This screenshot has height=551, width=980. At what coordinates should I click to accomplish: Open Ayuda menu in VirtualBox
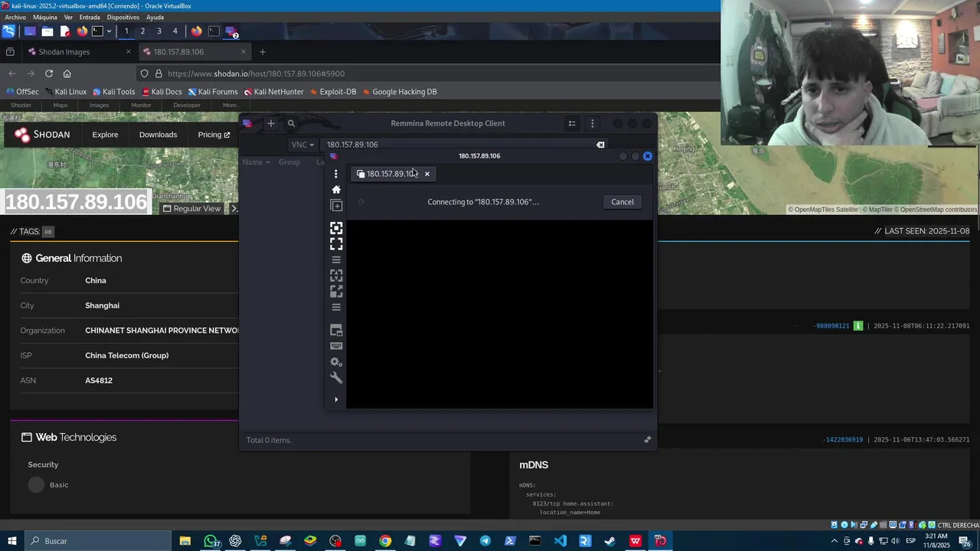pos(155,17)
